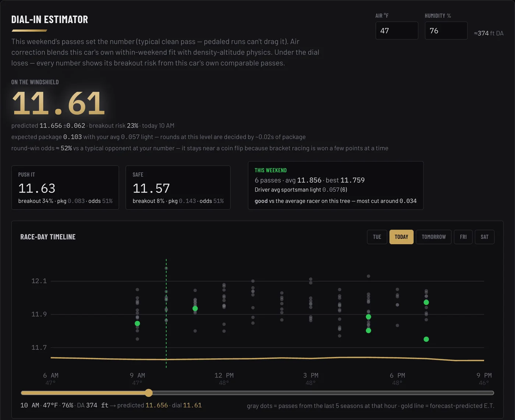Click the "9 AM" axis label

(x=137, y=375)
